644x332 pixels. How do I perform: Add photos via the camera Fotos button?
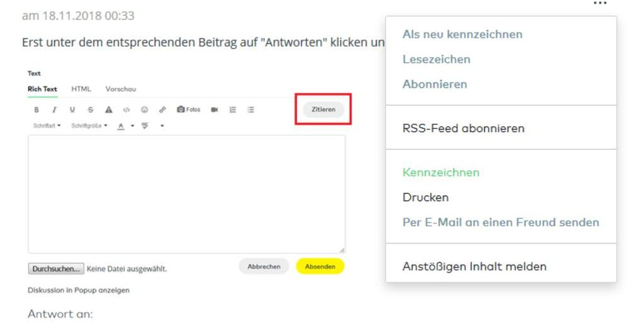188,110
